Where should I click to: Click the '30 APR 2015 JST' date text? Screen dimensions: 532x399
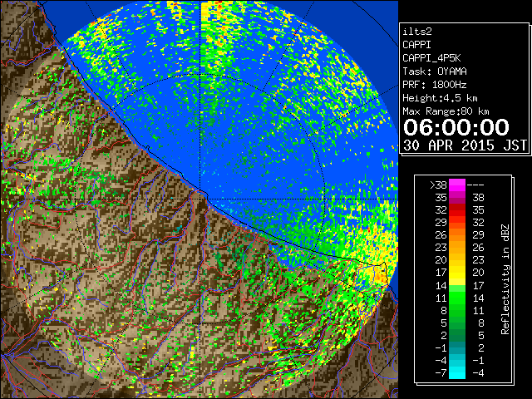pyautogui.click(x=465, y=145)
